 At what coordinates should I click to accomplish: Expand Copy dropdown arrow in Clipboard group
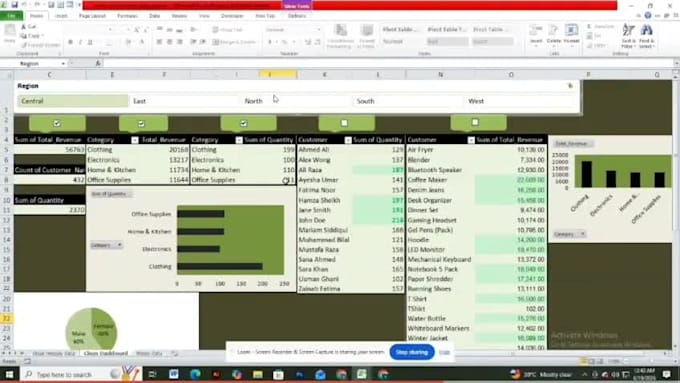[x=42, y=36]
